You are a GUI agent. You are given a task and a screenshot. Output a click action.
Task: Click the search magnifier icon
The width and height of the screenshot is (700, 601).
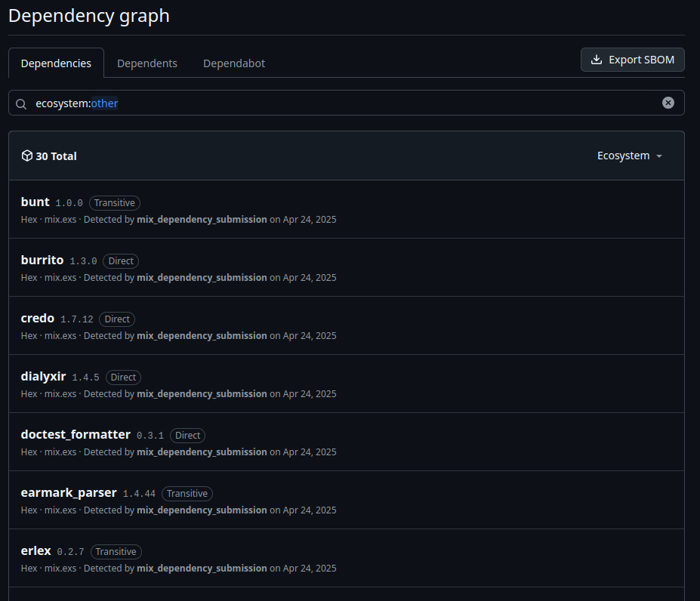[x=21, y=104]
